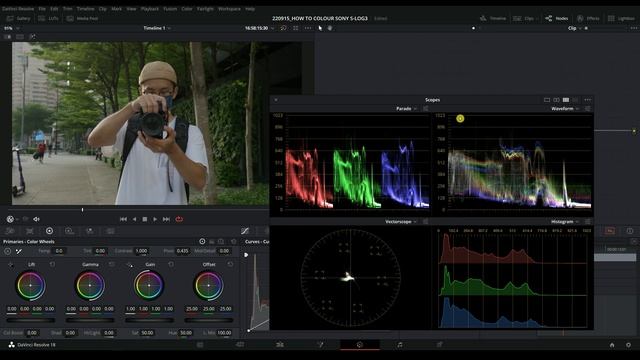Open the Workspace menu
This screenshot has width=640, height=360.
click(229, 9)
